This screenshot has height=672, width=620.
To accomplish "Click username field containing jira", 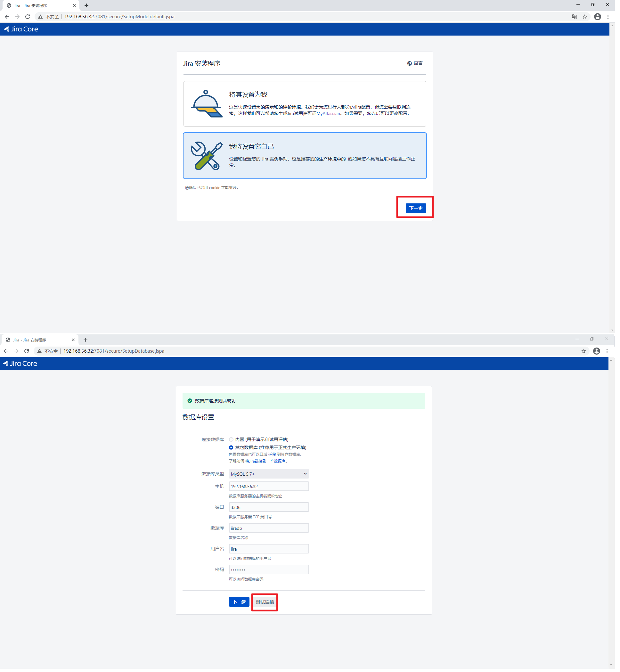I will [271, 553].
